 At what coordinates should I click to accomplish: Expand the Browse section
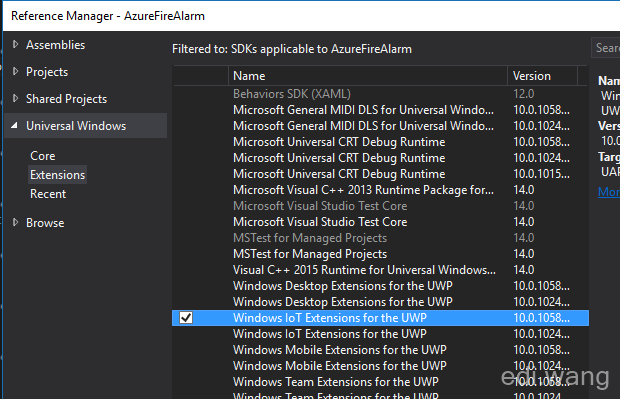point(15,222)
